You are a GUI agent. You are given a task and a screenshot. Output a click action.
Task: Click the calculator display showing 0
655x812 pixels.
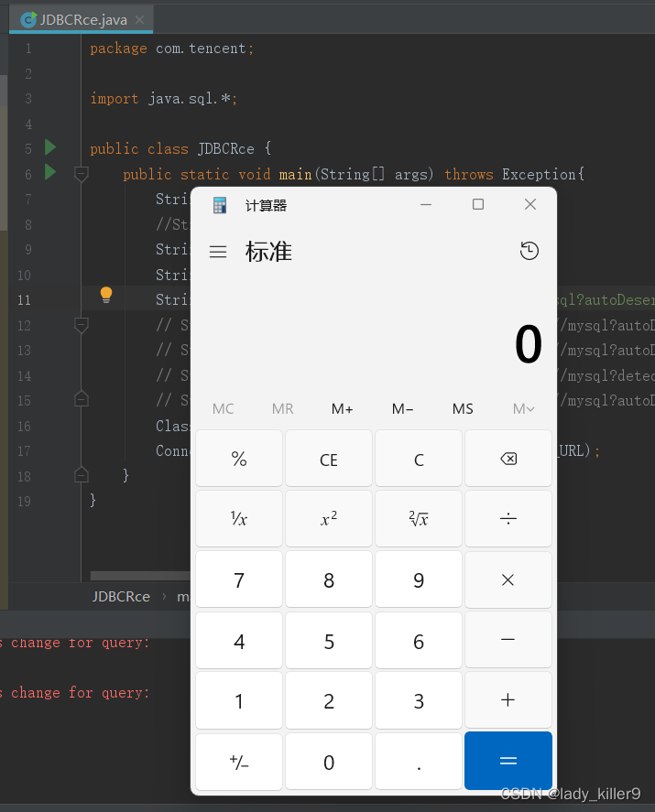[x=528, y=344]
